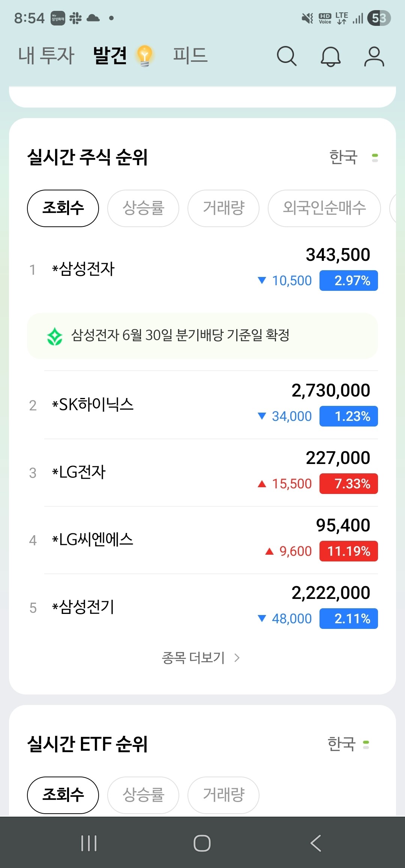This screenshot has width=405, height=868.
Task: Tap the green AI news sparkle icon
Action: (x=55, y=336)
